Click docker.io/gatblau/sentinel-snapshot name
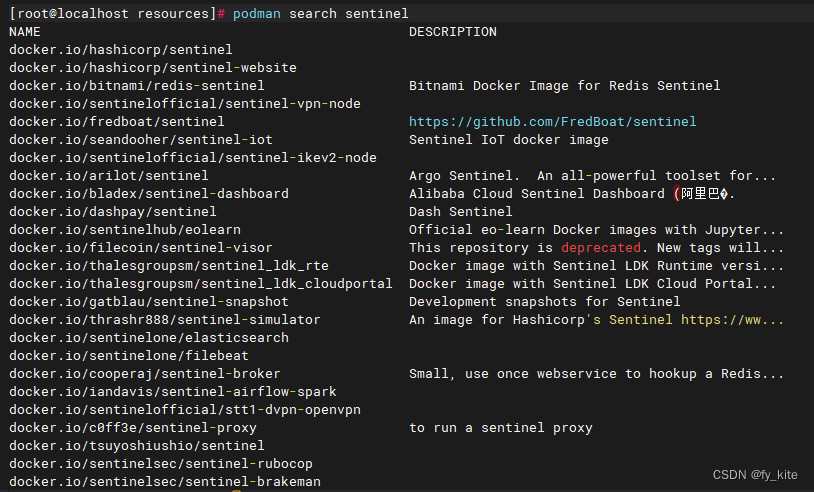This screenshot has width=814, height=492. [149, 302]
